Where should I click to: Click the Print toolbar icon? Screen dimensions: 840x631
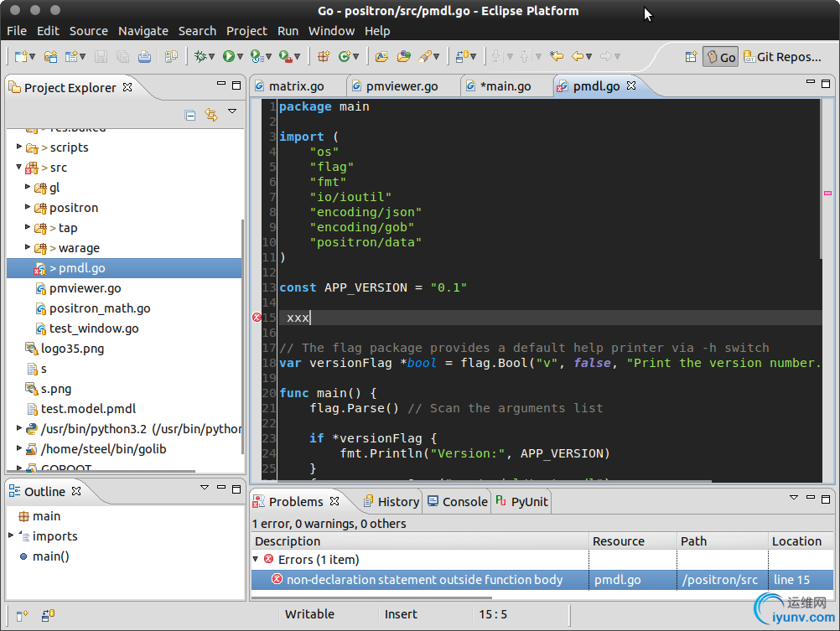pyautogui.click(x=144, y=57)
